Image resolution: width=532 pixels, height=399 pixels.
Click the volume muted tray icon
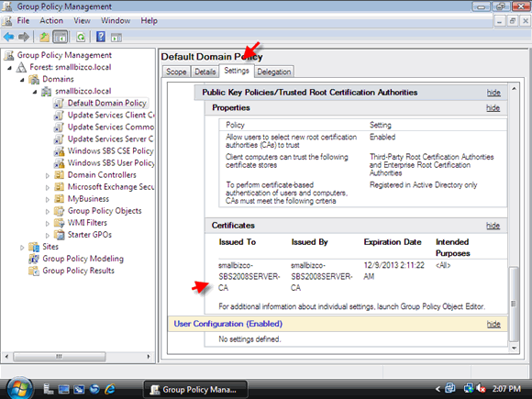click(x=481, y=388)
